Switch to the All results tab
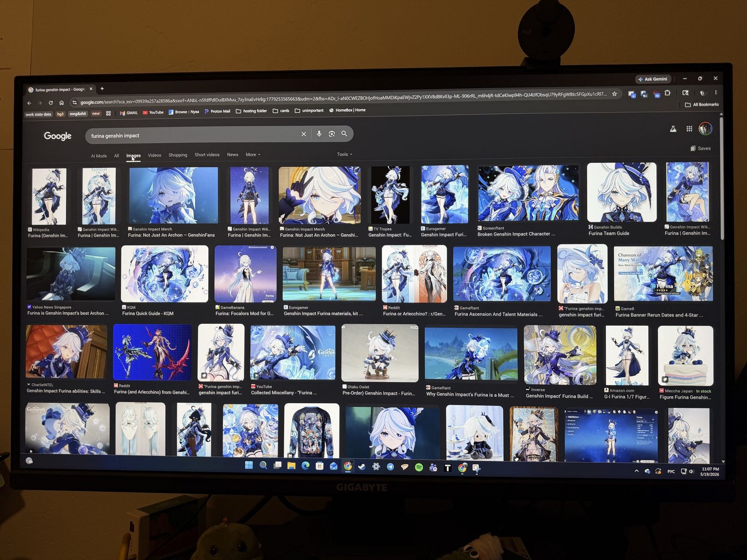The image size is (747, 560). [x=117, y=156]
